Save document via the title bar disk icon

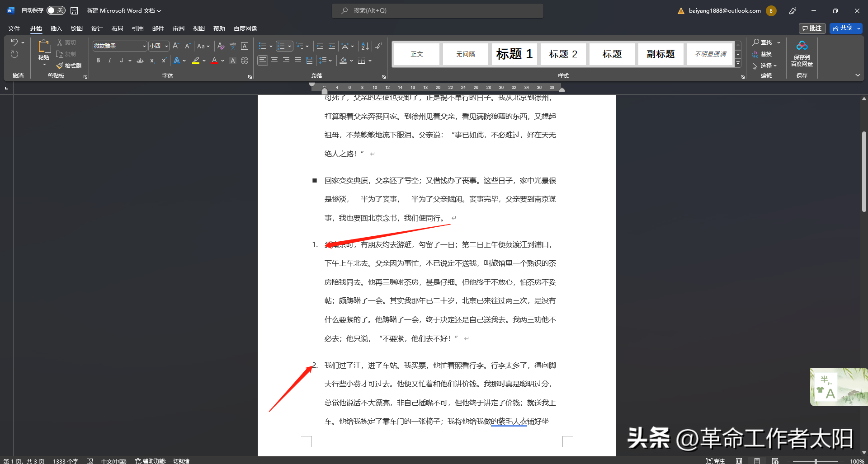75,10
